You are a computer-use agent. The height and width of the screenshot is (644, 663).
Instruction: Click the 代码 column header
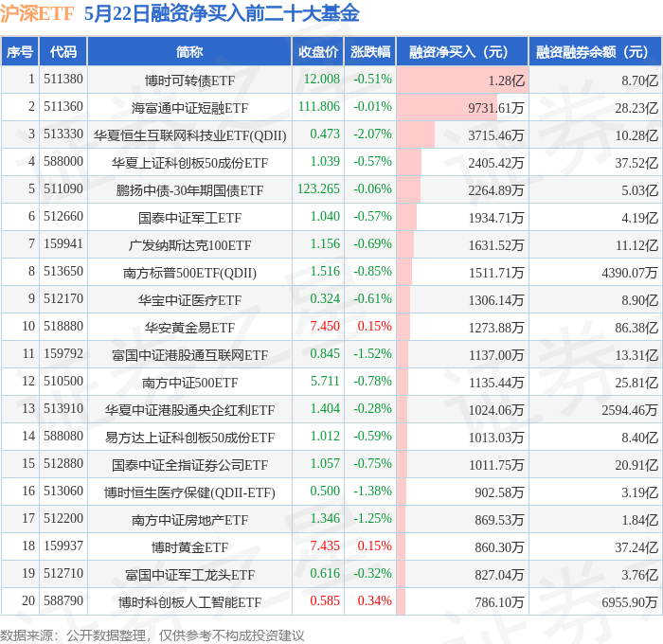pos(63,51)
